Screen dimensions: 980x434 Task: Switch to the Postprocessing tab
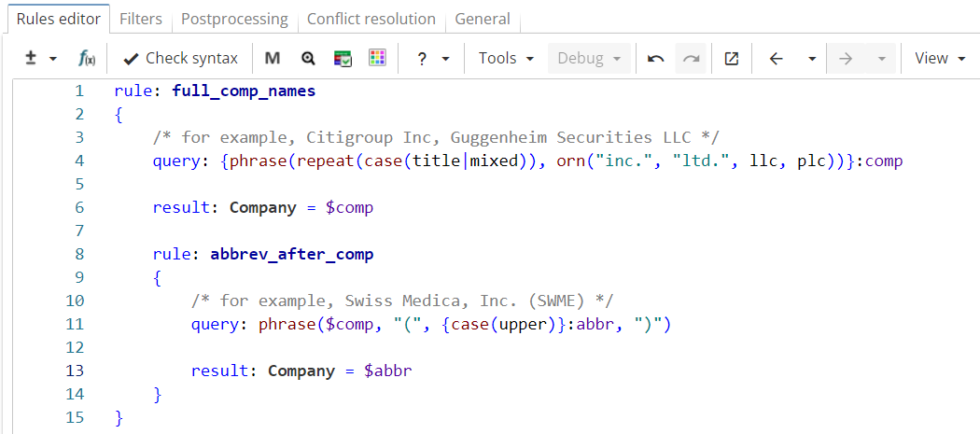(x=234, y=19)
